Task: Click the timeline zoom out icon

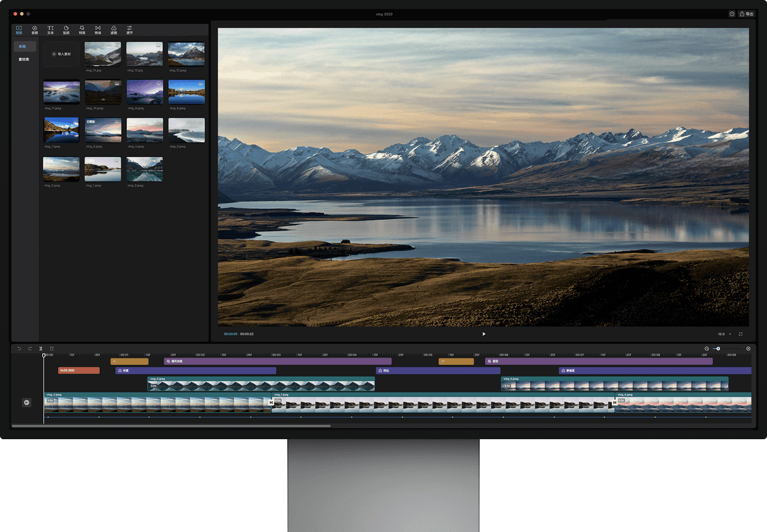Action: coord(706,349)
